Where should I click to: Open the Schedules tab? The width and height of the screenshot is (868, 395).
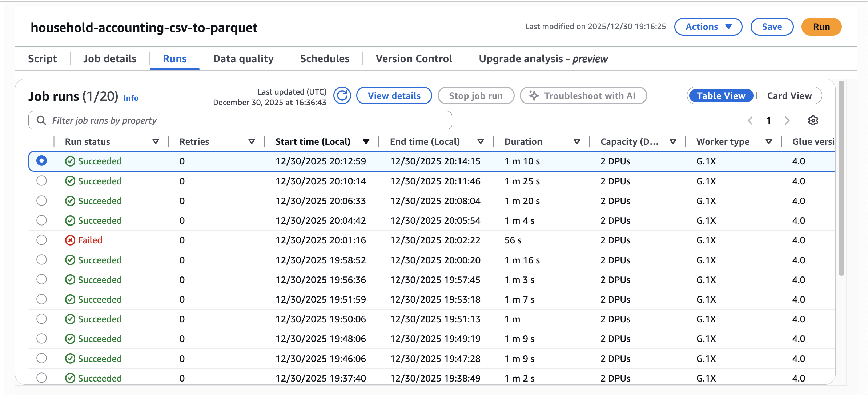click(x=325, y=59)
